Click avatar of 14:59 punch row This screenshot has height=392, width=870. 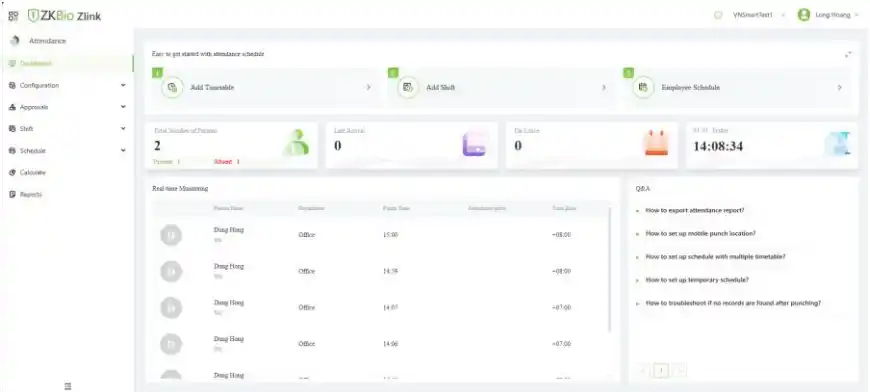point(171,272)
